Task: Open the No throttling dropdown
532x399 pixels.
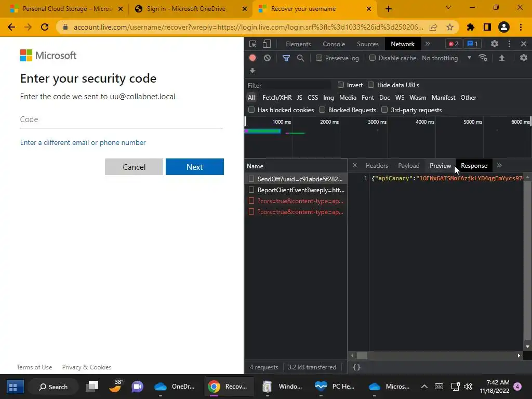Action: pos(446,58)
